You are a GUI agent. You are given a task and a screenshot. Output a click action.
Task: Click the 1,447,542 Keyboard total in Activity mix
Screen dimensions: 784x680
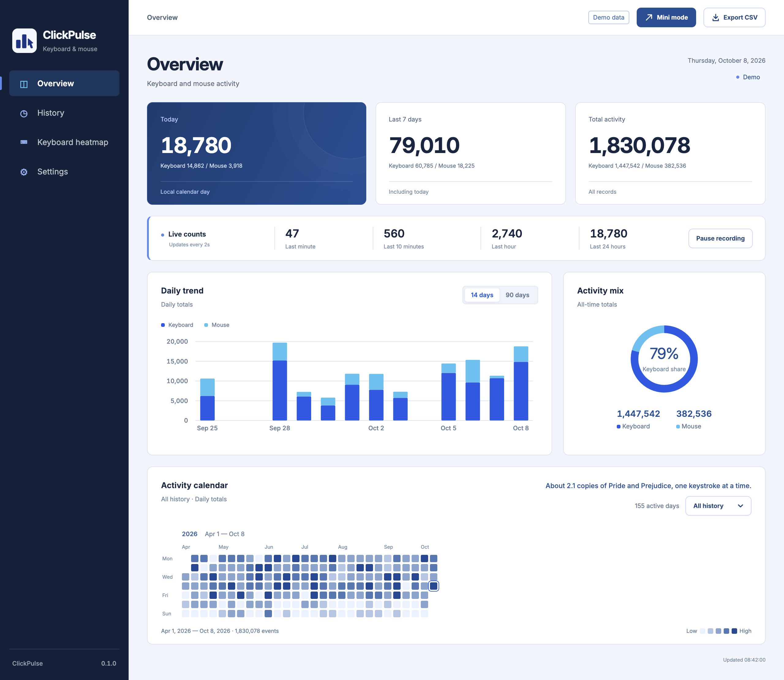click(638, 414)
